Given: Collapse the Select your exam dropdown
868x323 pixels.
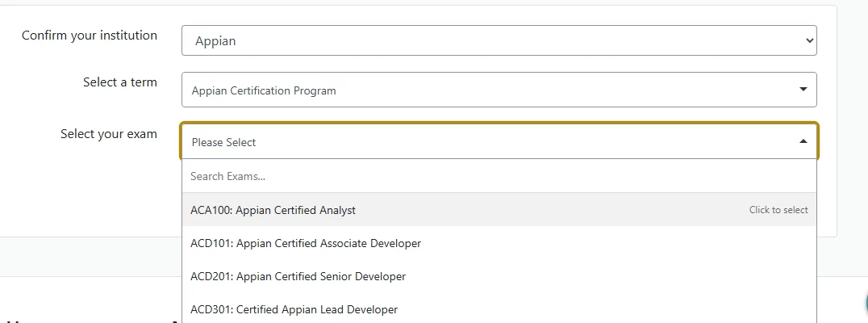Looking at the screenshot, I should [x=499, y=141].
